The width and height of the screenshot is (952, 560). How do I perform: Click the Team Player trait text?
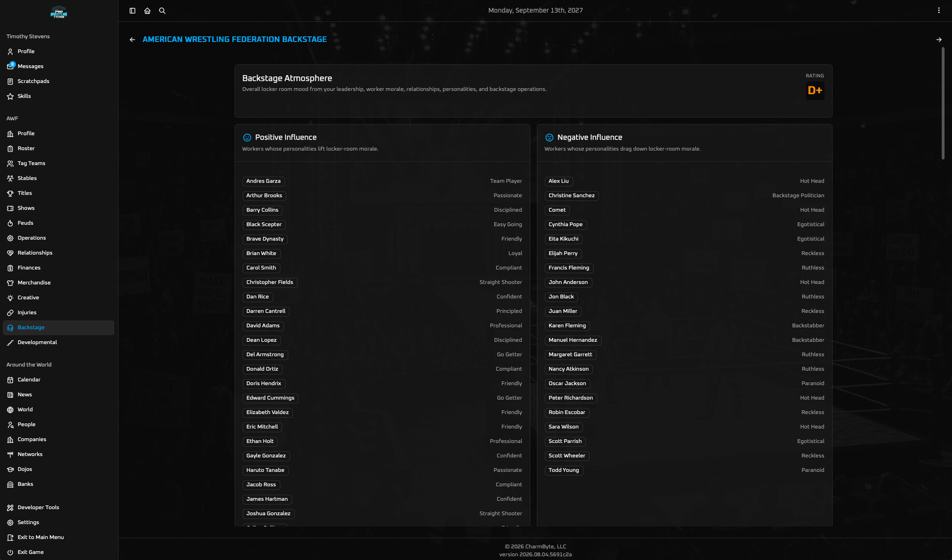[x=506, y=181]
